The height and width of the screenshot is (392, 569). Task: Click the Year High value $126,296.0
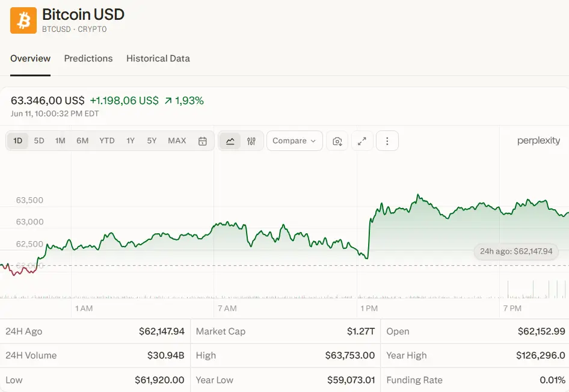tap(541, 355)
